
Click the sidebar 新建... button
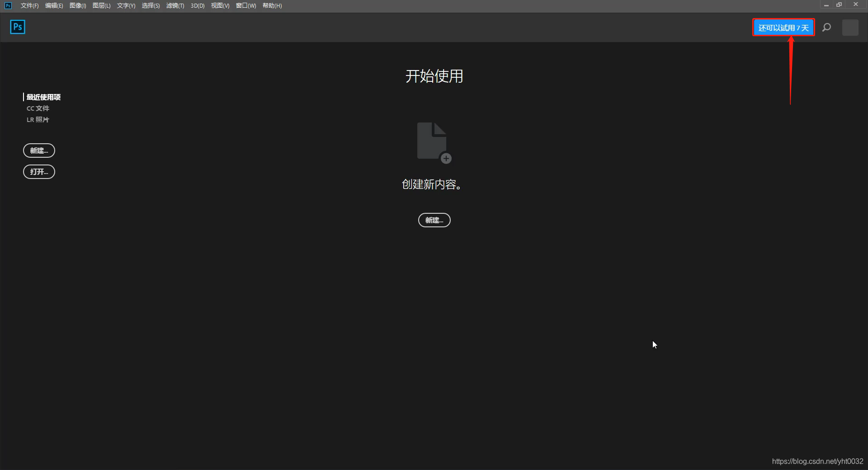tap(39, 150)
